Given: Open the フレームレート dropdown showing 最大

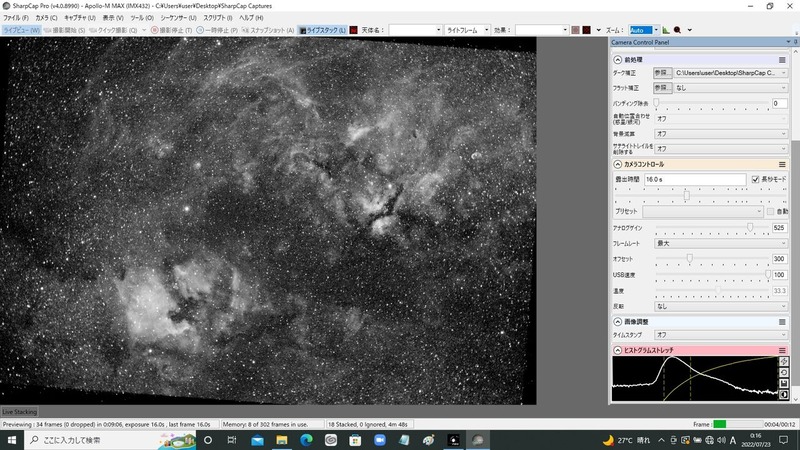Looking at the screenshot, I should [x=720, y=243].
